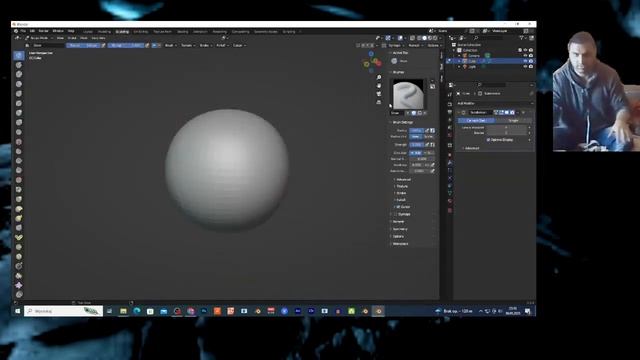Toggle camera view icon in viewport
The height and width of the screenshot is (360, 640).
[x=379, y=94]
